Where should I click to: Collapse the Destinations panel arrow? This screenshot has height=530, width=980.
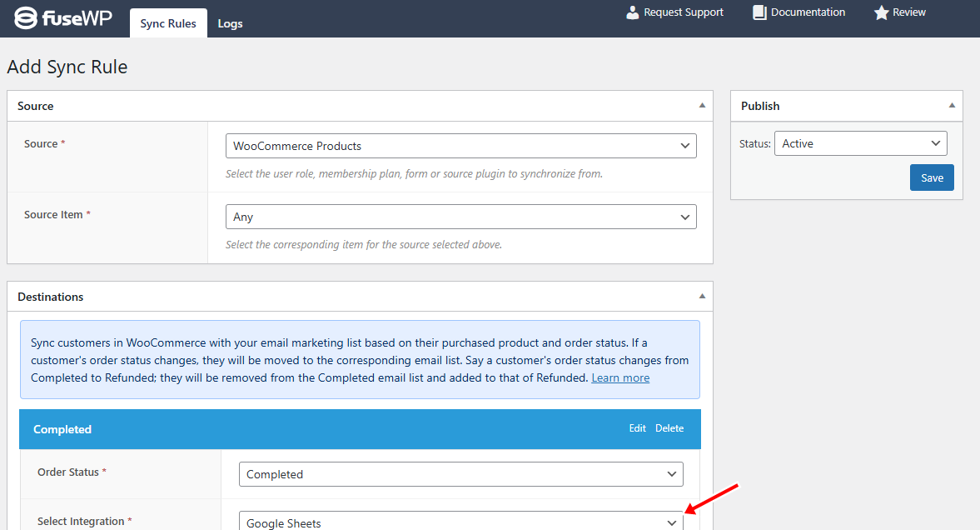(702, 297)
